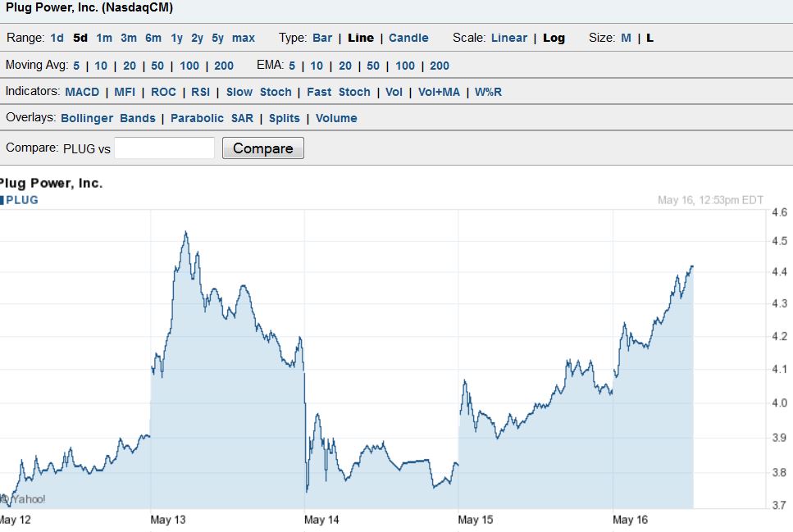Select the Line chart type
The height and width of the screenshot is (532, 793).
pyautogui.click(x=361, y=38)
